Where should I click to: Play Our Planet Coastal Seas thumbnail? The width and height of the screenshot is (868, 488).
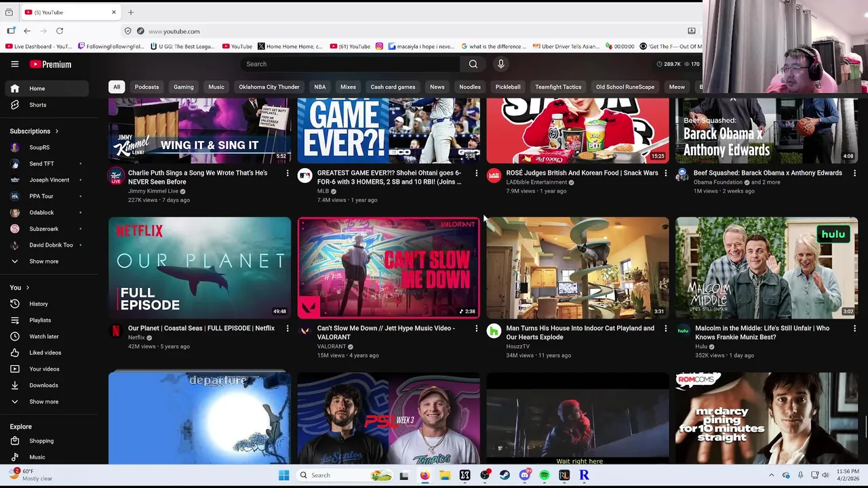click(x=199, y=268)
